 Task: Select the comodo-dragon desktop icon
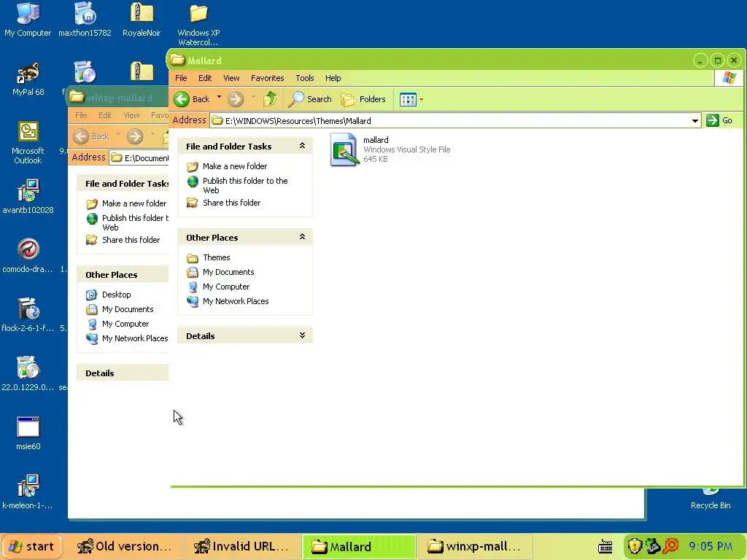(x=28, y=256)
